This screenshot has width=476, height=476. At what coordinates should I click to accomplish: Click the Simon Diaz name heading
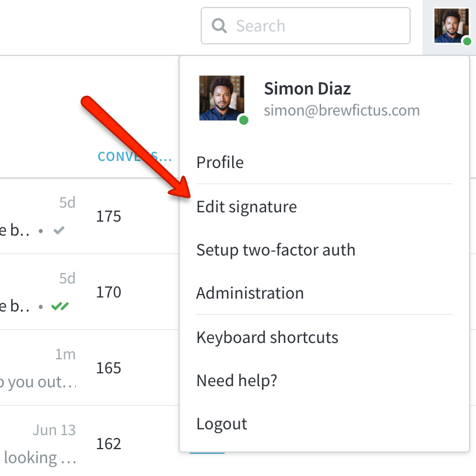[307, 89]
